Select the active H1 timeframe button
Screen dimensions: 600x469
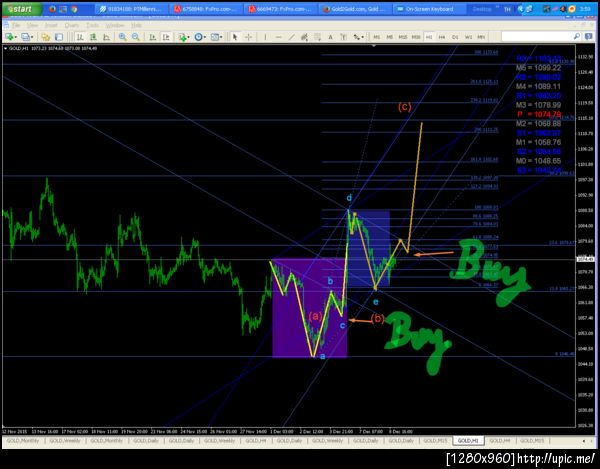(x=429, y=37)
